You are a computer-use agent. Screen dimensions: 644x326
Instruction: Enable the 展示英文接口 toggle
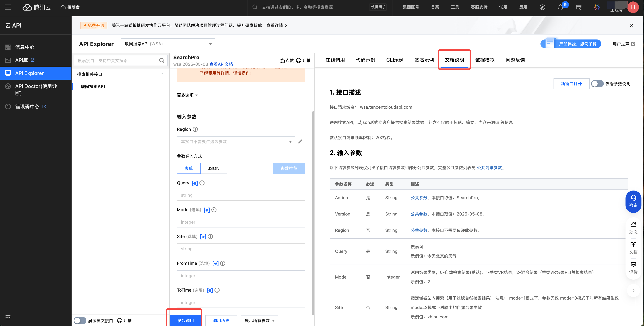click(x=80, y=320)
